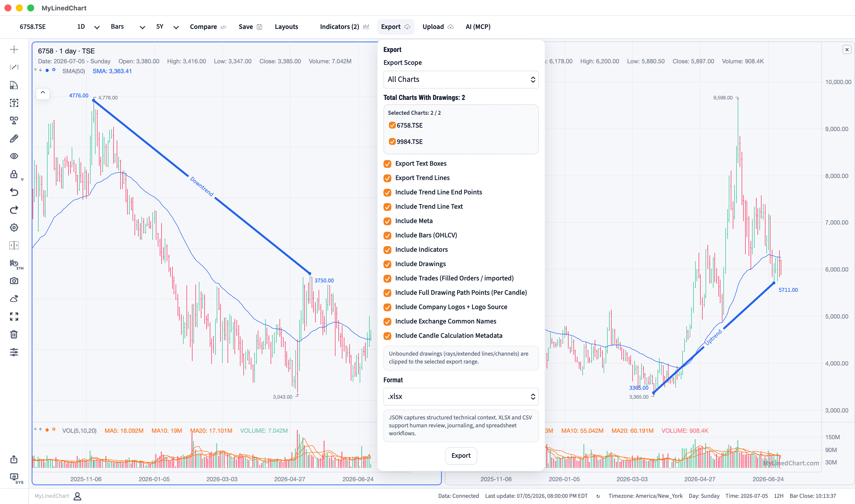Toggle Include Bars (OHLCV) checkbox

387,235
